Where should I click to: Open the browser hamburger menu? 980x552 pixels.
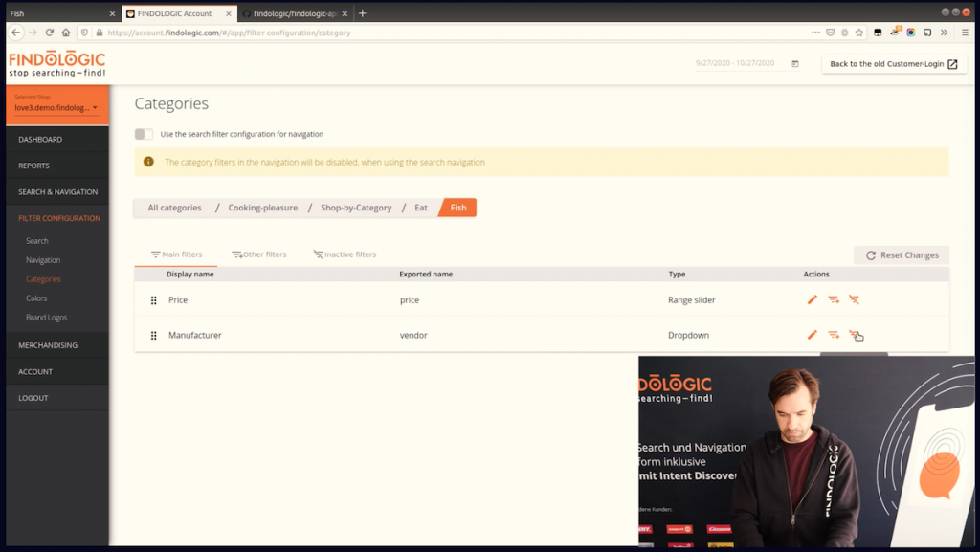[x=965, y=33]
